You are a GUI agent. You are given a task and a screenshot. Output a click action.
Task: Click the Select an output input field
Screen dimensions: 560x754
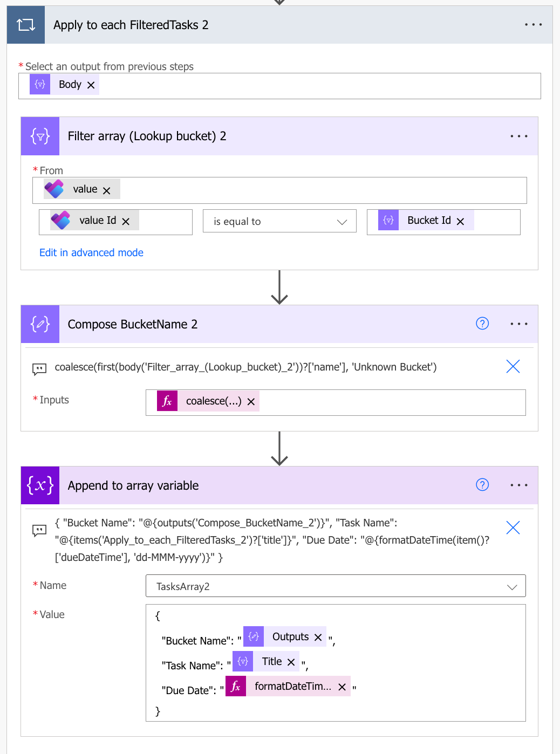pos(279,86)
